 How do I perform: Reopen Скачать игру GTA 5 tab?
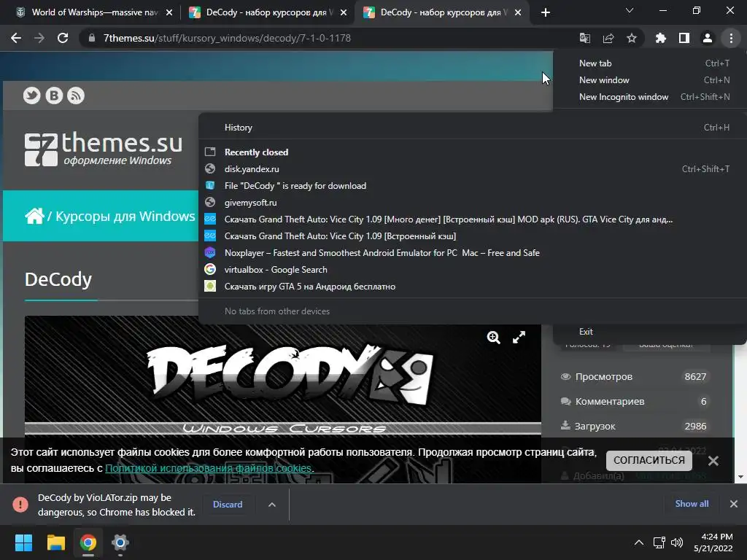point(473,286)
